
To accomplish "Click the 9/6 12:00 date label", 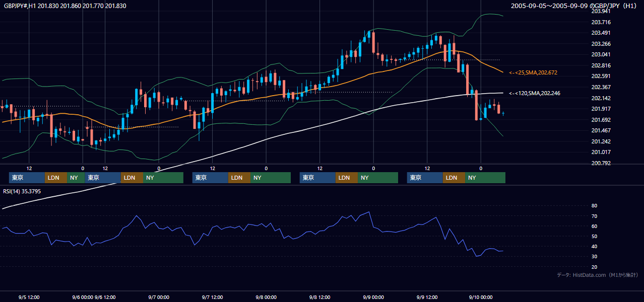I will (x=105, y=297).
